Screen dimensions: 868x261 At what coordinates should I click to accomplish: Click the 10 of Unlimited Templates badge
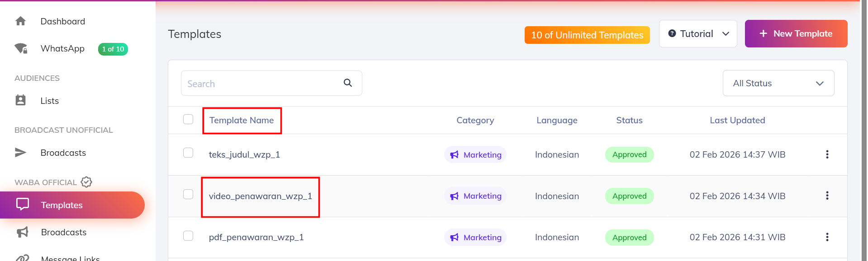(587, 35)
